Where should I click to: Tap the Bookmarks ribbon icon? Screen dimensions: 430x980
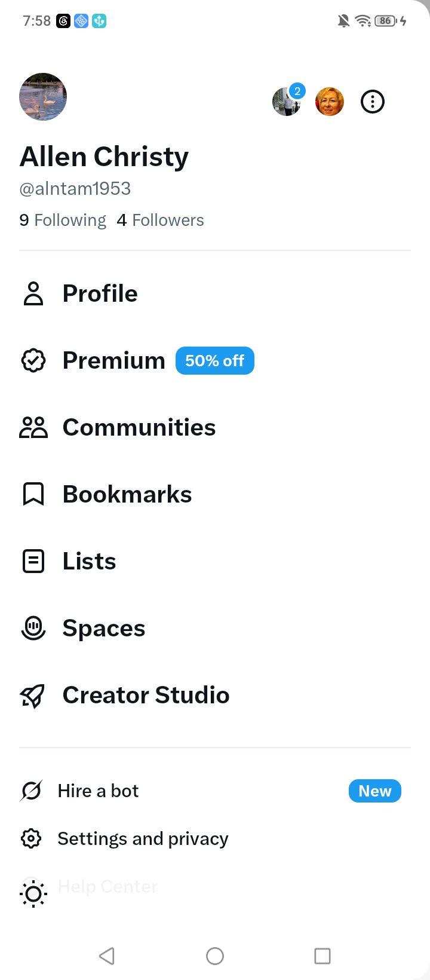tap(33, 494)
